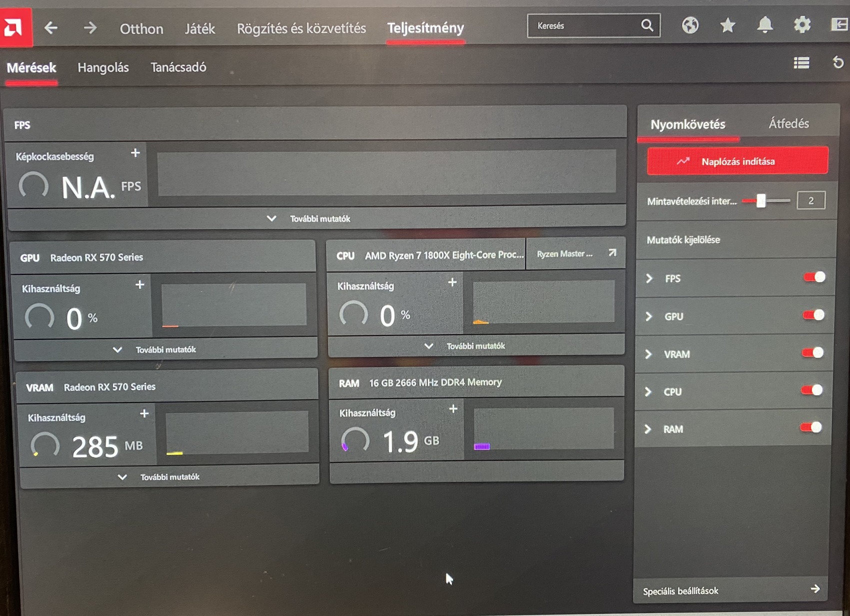Toggle GPU tracking off

tap(812, 316)
